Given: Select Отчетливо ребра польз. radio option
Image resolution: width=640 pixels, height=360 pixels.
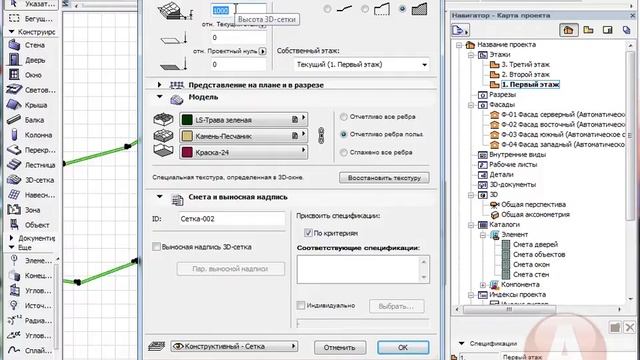Looking at the screenshot, I should pos(344,134).
